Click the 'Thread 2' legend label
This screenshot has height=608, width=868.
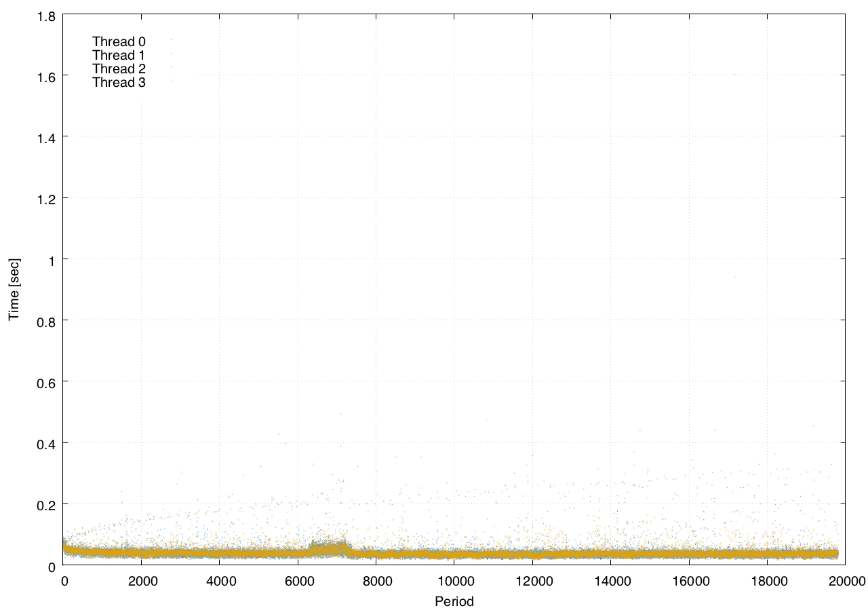tap(119, 69)
